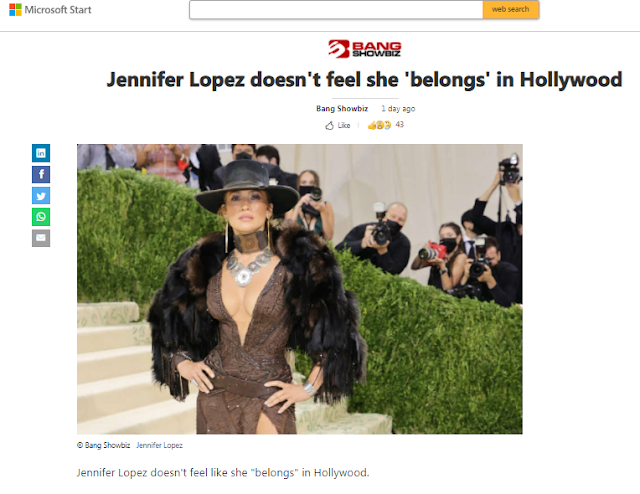
Task: Open the Jennifer Lopez Met Gala photo
Action: (300, 289)
